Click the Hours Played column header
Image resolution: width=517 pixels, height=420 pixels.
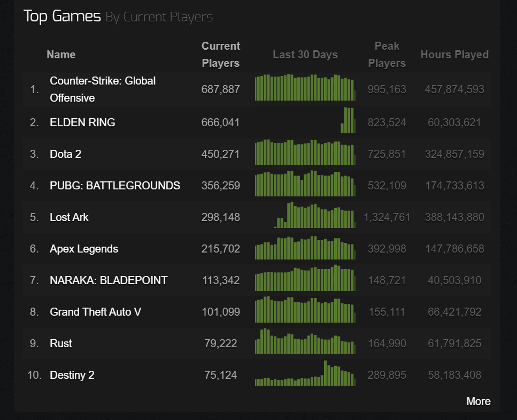[x=454, y=55]
